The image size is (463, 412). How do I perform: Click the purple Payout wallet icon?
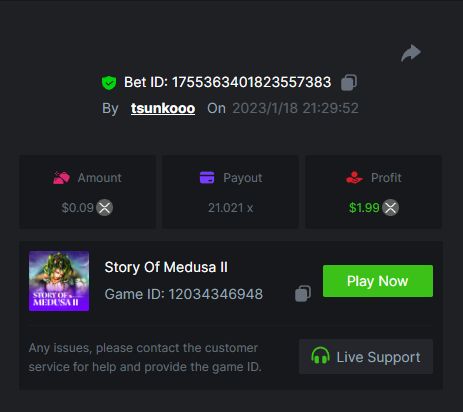(207, 178)
